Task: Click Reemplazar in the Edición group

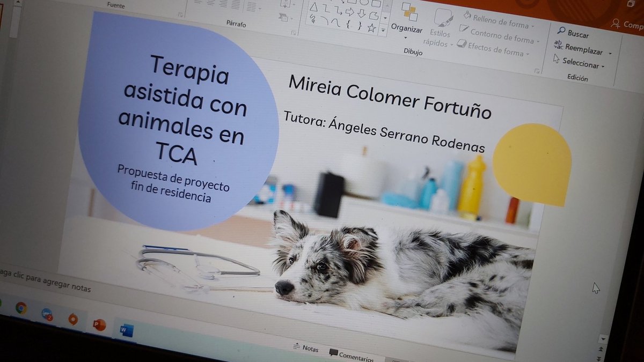Action: pos(579,49)
